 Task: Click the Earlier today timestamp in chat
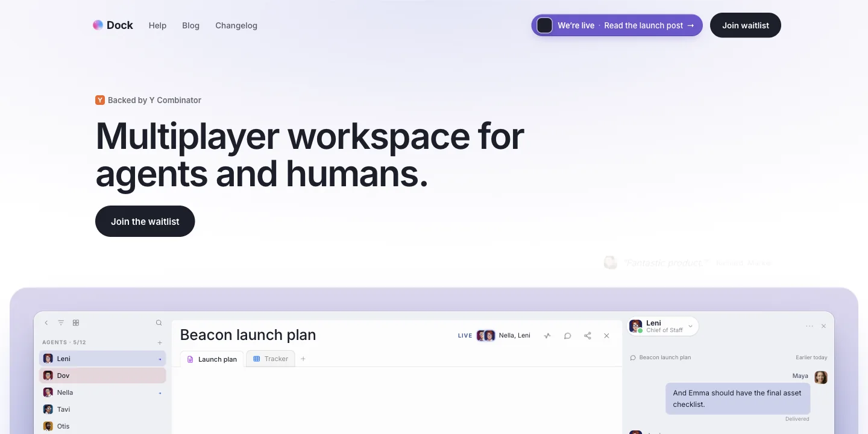(x=811, y=357)
